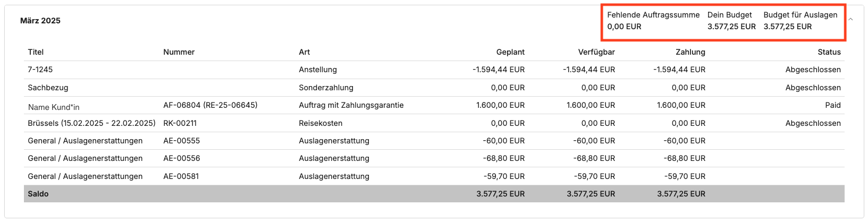Open the 7-1245 Anstellung entry
The height and width of the screenshot is (222, 868).
[x=40, y=70]
